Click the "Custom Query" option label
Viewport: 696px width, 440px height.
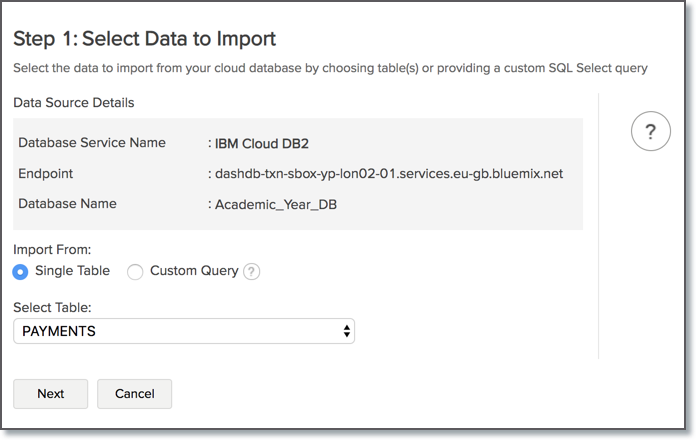point(194,271)
